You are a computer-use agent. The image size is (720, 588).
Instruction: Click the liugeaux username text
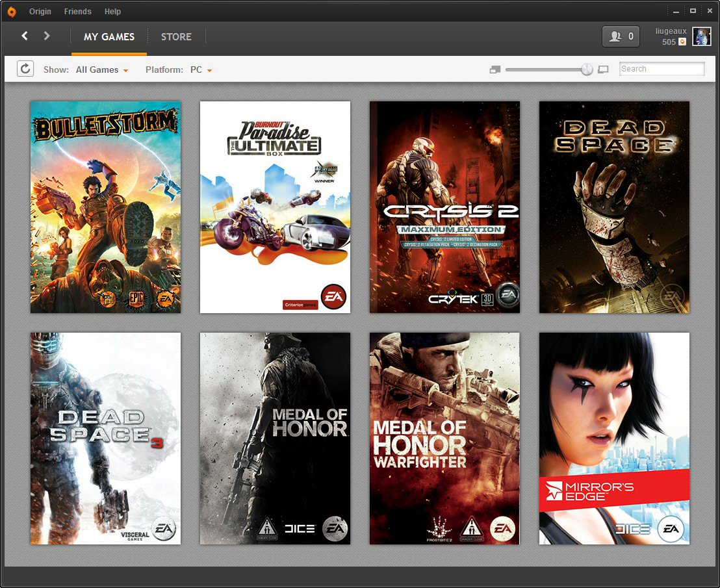pos(671,31)
